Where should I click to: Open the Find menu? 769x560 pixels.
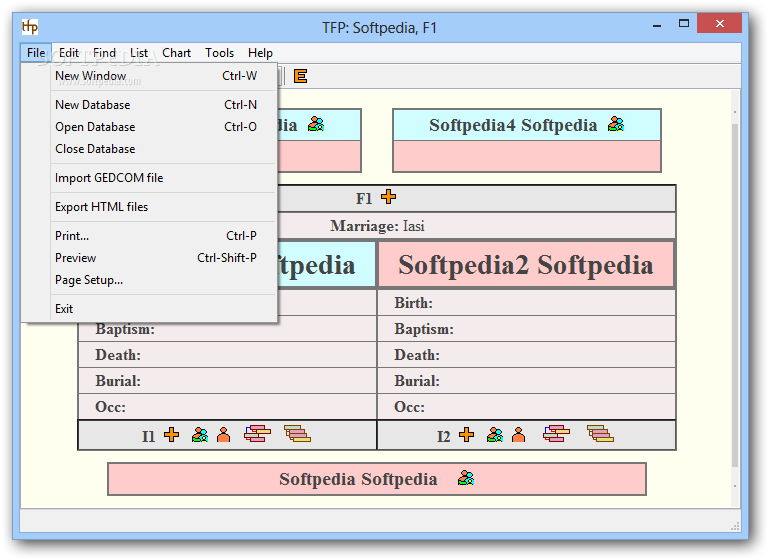pyautogui.click(x=104, y=52)
